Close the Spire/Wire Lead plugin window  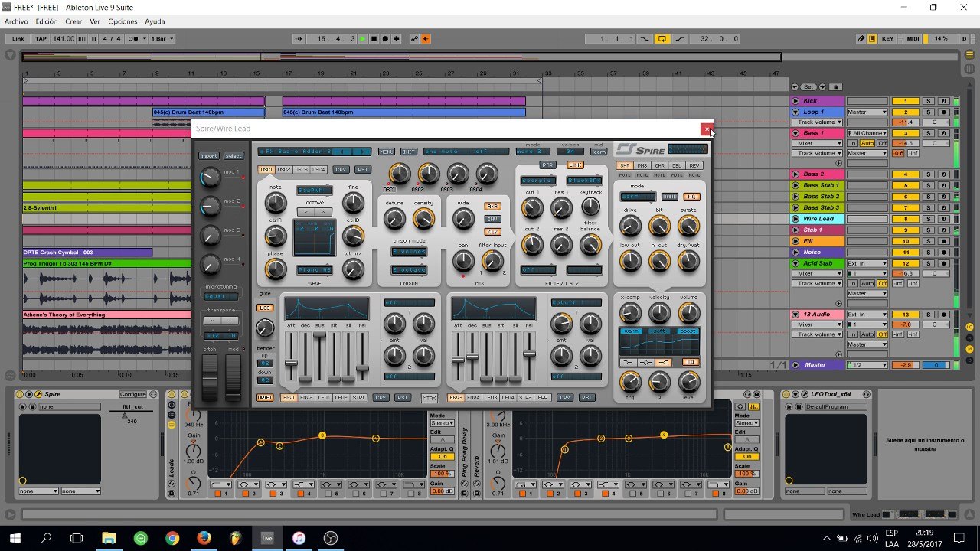tap(707, 129)
